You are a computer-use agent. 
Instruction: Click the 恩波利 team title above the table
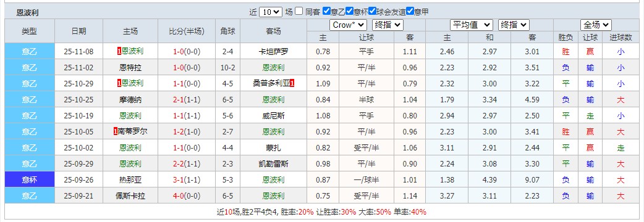pyautogui.click(x=27, y=13)
